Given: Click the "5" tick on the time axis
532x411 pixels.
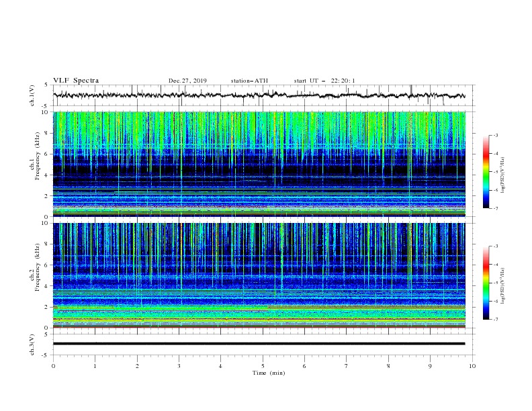Looking at the screenshot, I should point(263,366).
